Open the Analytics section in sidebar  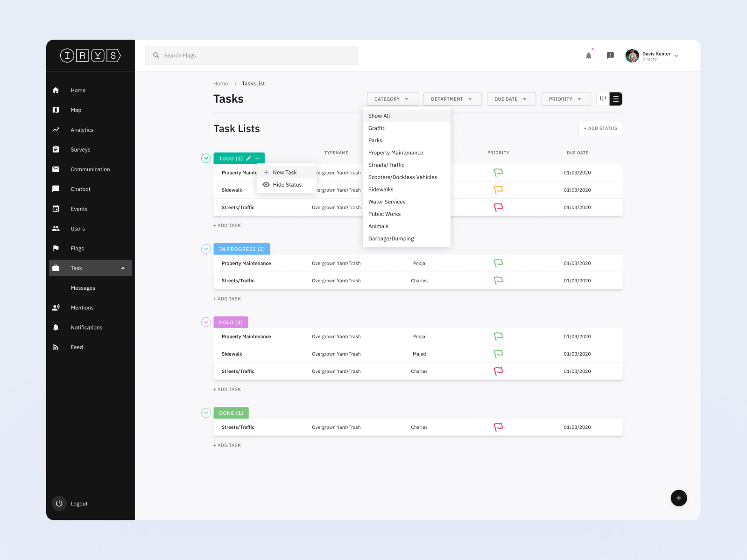(82, 130)
